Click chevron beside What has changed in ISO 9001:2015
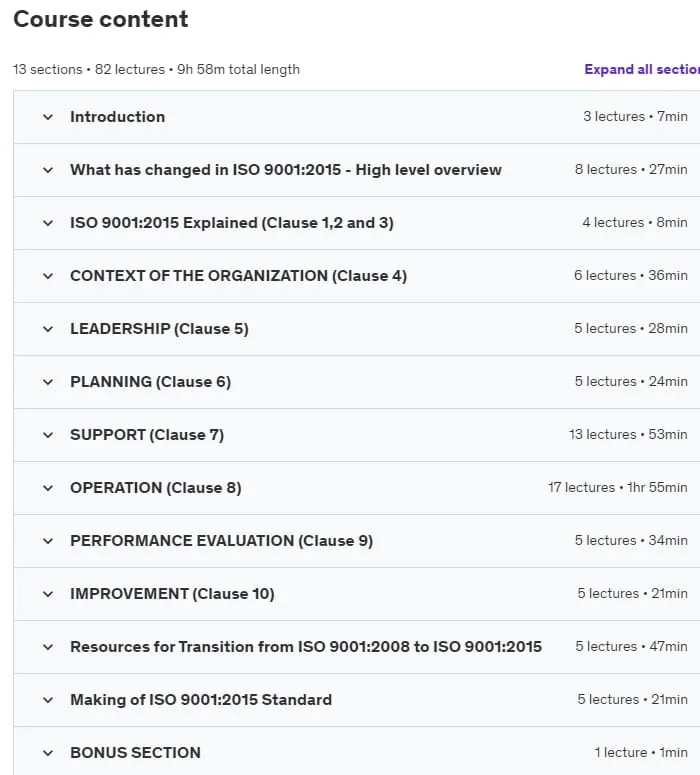Screen dimensions: 700x775 48,170
